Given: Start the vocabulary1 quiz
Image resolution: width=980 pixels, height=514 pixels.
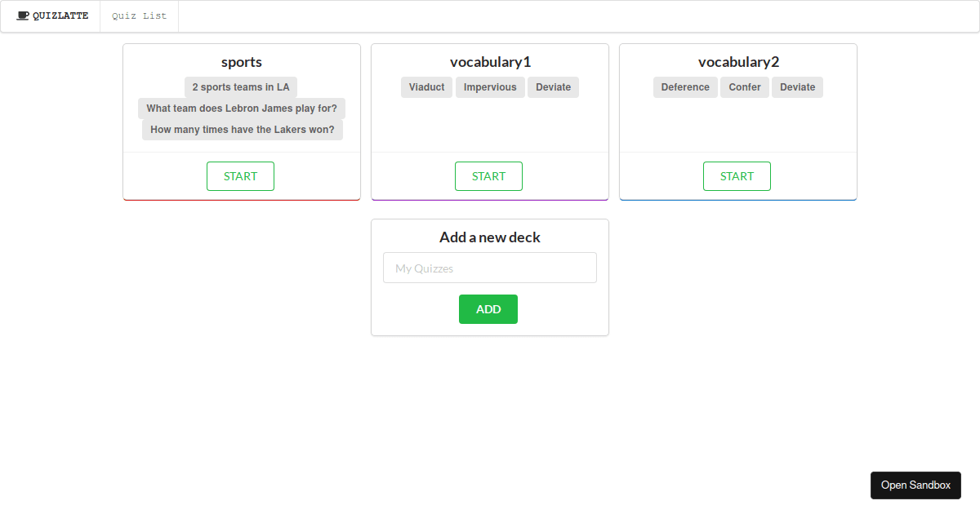Looking at the screenshot, I should click(x=488, y=175).
